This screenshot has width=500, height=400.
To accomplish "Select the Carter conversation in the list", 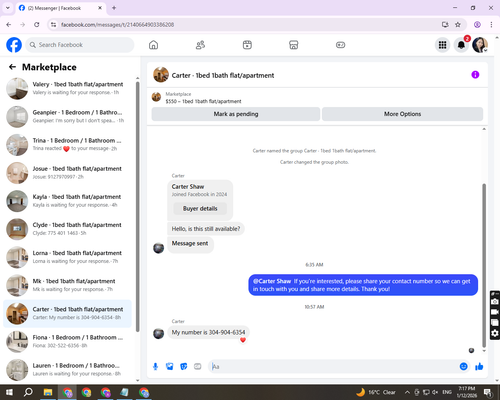I will pyautogui.click(x=68, y=313).
